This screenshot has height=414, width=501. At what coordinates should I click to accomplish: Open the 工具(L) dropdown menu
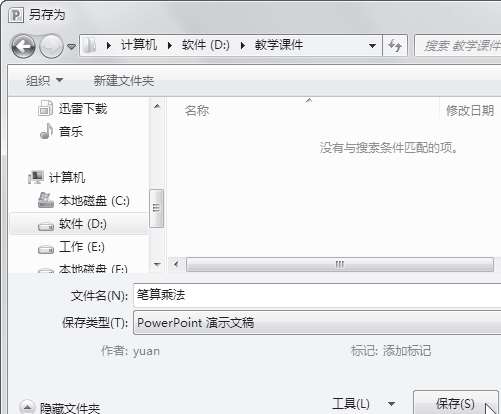coord(363,404)
